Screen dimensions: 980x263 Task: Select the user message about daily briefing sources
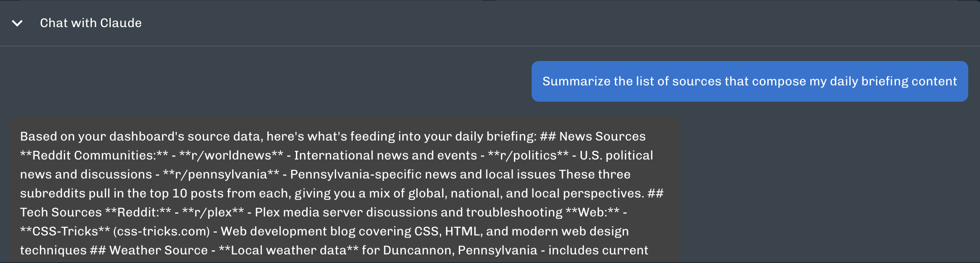750,81
